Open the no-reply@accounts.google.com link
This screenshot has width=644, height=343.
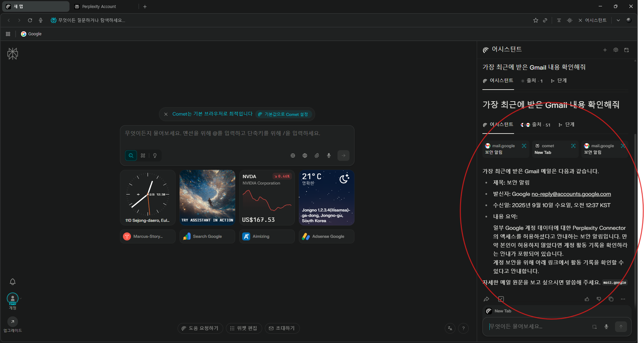pos(571,194)
